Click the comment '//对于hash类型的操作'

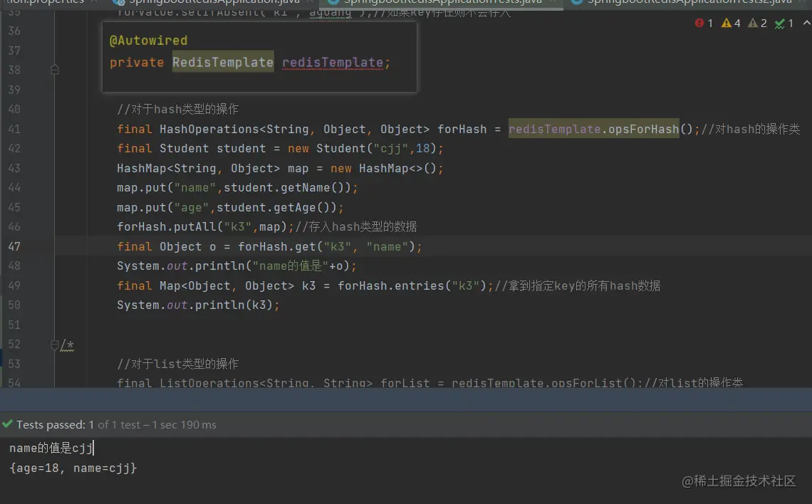177,109
